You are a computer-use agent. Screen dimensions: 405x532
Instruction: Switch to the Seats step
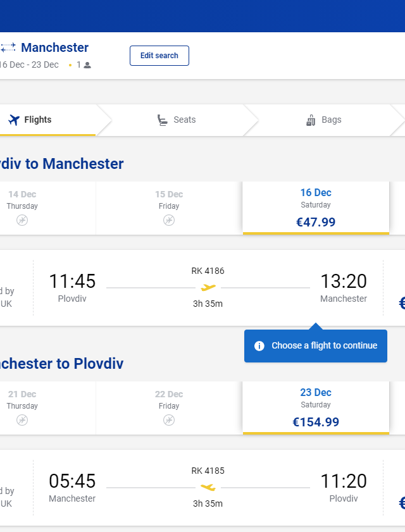point(177,120)
